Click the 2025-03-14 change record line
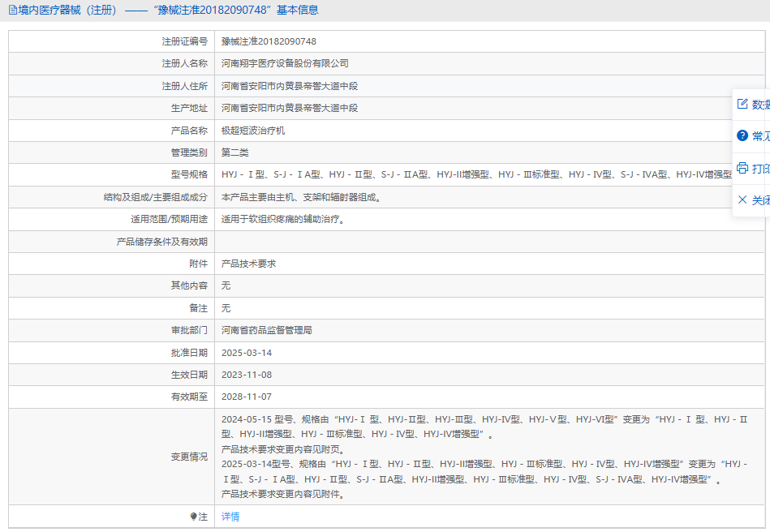The image size is (770, 532). [484, 472]
